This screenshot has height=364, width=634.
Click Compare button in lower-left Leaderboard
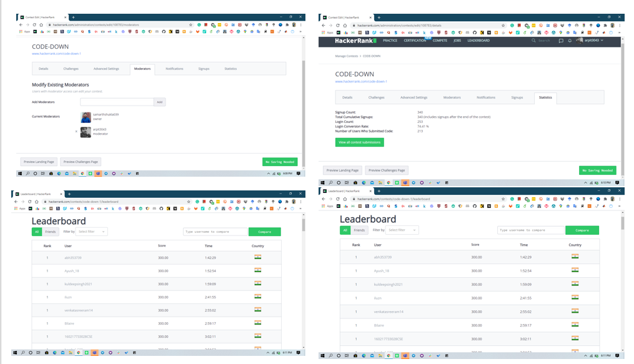coord(264,232)
